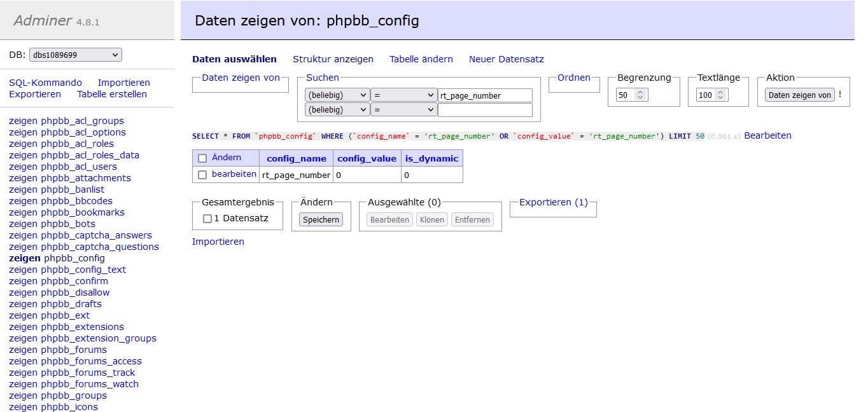Check the rt_page_number row checkbox
This screenshot has width=868, height=412.
pos(202,175)
